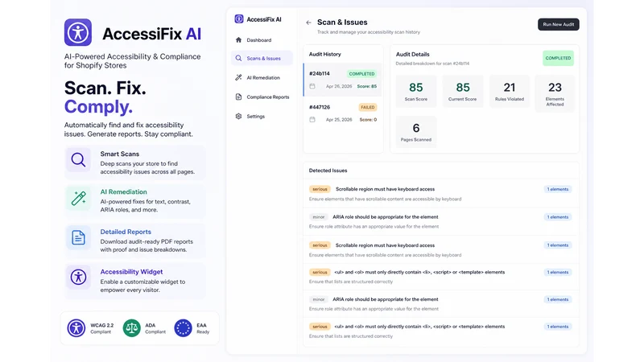This screenshot has width=644, height=362.
Task: Click the 'Apr 25, 2026' date
Action: 339,119
